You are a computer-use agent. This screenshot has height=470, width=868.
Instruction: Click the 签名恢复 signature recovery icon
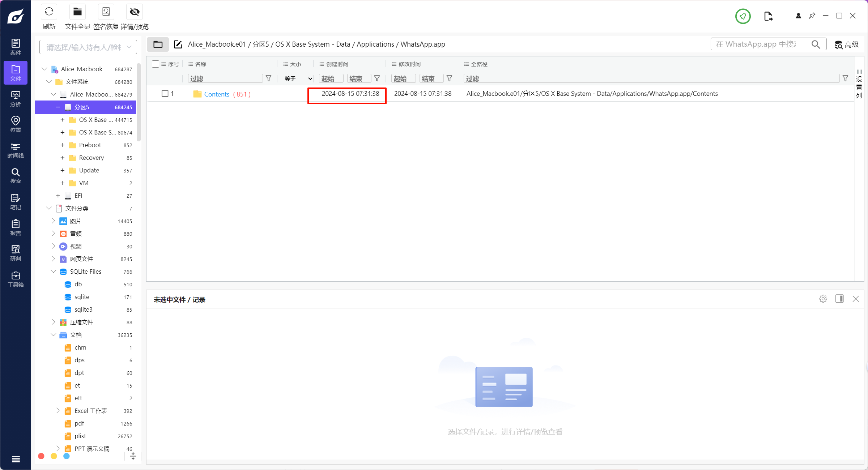pos(106,12)
